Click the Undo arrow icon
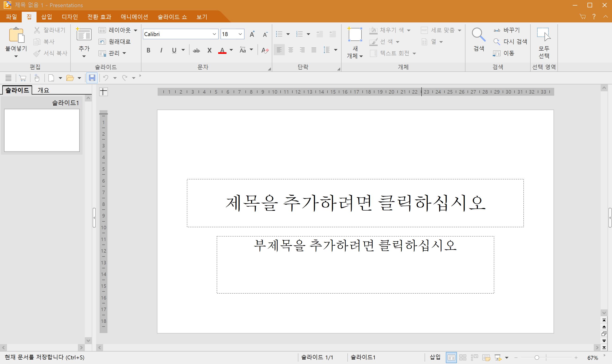 106,78
